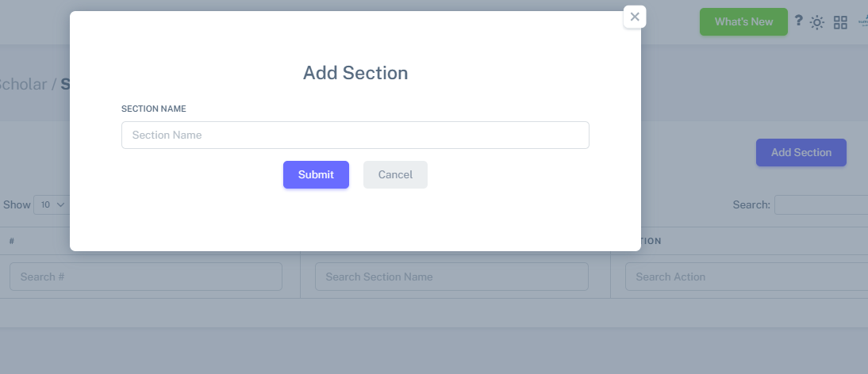The width and height of the screenshot is (868, 374).
Task: Close the Add Section dialog with X
Action: pos(635,17)
